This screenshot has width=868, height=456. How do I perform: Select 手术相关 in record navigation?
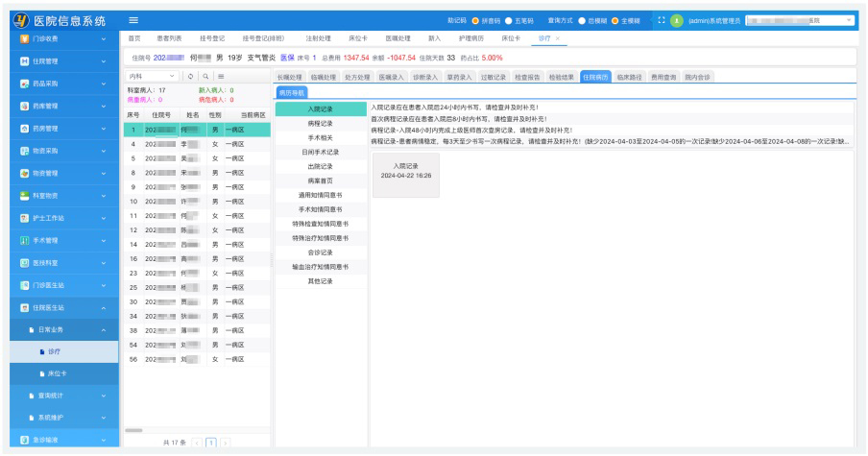[321, 138]
